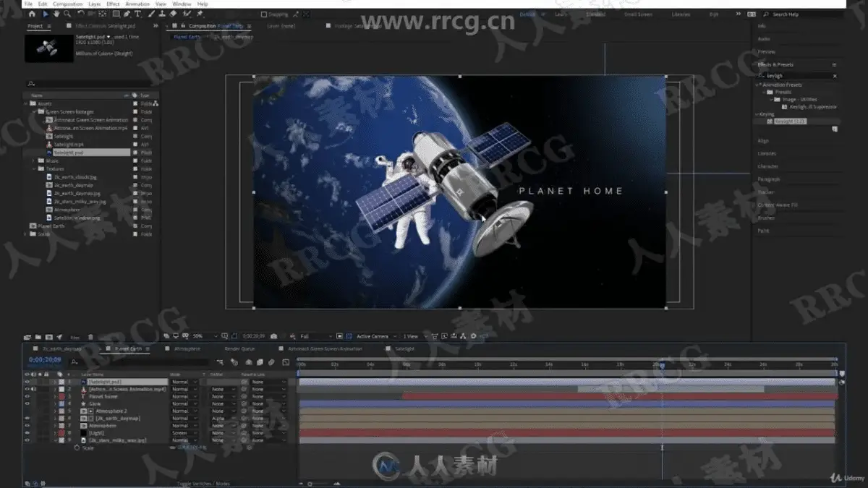
Task: Create a new folder in Project panel
Action: tap(38, 336)
